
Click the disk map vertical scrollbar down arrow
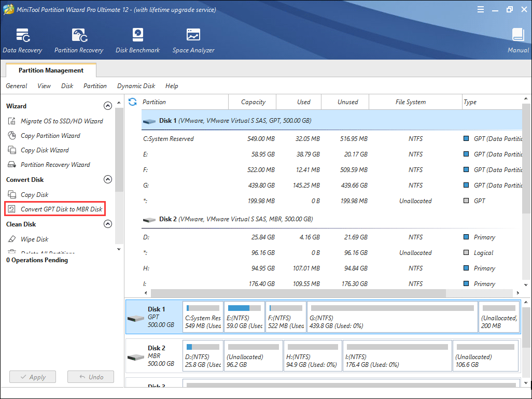(x=526, y=383)
